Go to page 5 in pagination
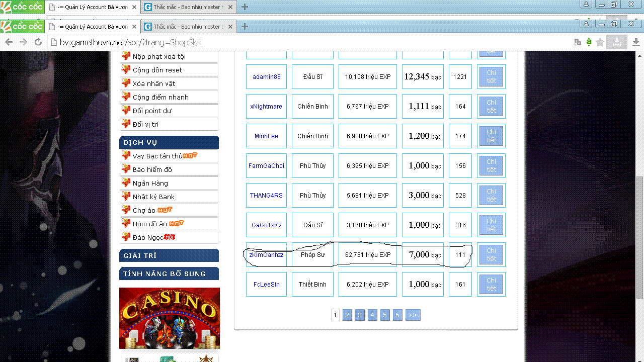 (x=385, y=315)
